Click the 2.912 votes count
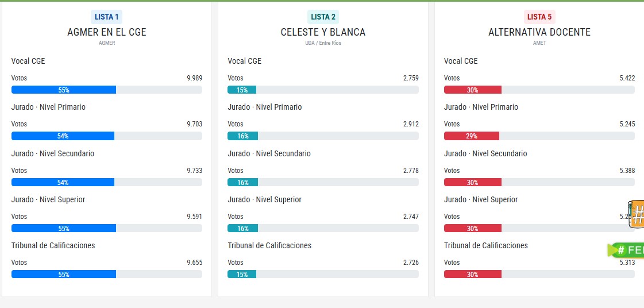Screen dimensions: 644x308 pyautogui.click(x=411, y=124)
